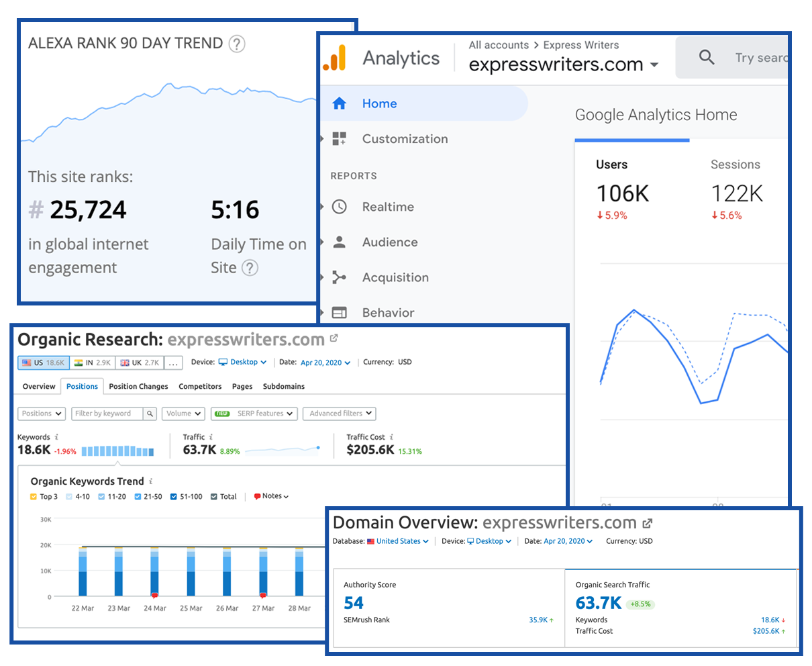Image resolution: width=812 pixels, height=666 pixels.
Task: Click the red note marker under 27 Mar
Action: [x=263, y=596]
